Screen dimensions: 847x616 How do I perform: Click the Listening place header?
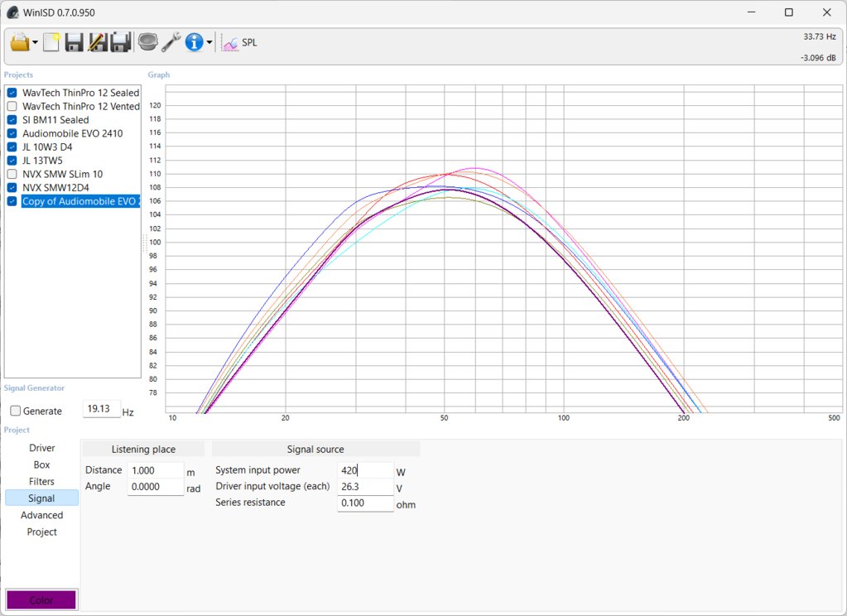pos(143,449)
